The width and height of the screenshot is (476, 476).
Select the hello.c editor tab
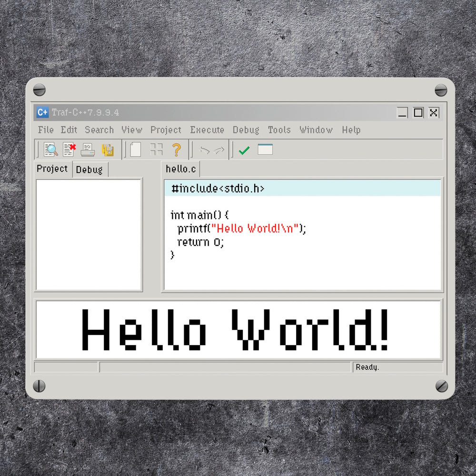click(x=181, y=169)
